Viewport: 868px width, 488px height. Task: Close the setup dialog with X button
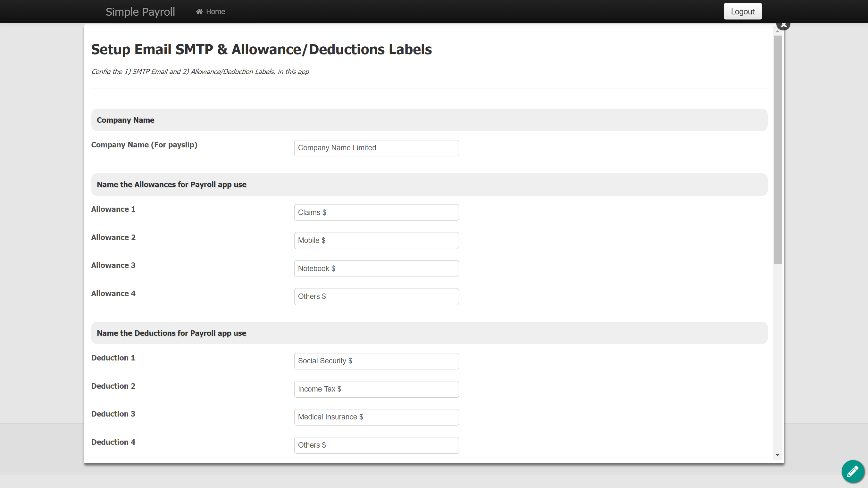pyautogui.click(x=783, y=25)
